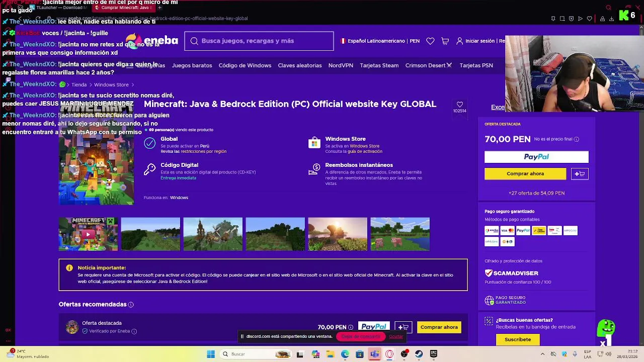Click "+27 oferta de 54,09 PEN" link
Screen dimensions: 644x362
click(536, 193)
